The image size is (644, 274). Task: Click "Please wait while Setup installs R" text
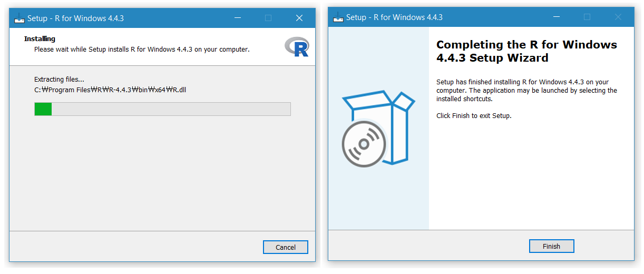coord(142,50)
